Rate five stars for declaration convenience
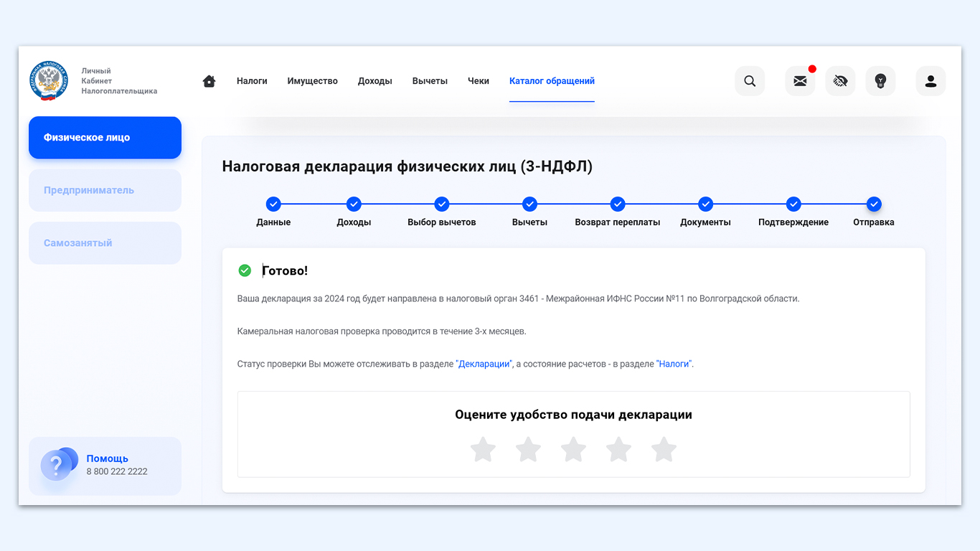 pyautogui.click(x=664, y=450)
